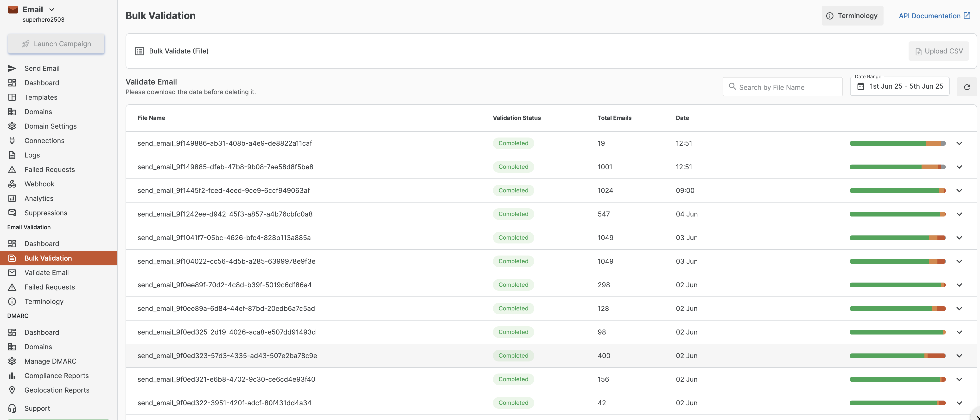Click the Launch Campaign button

click(x=56, y=44)
